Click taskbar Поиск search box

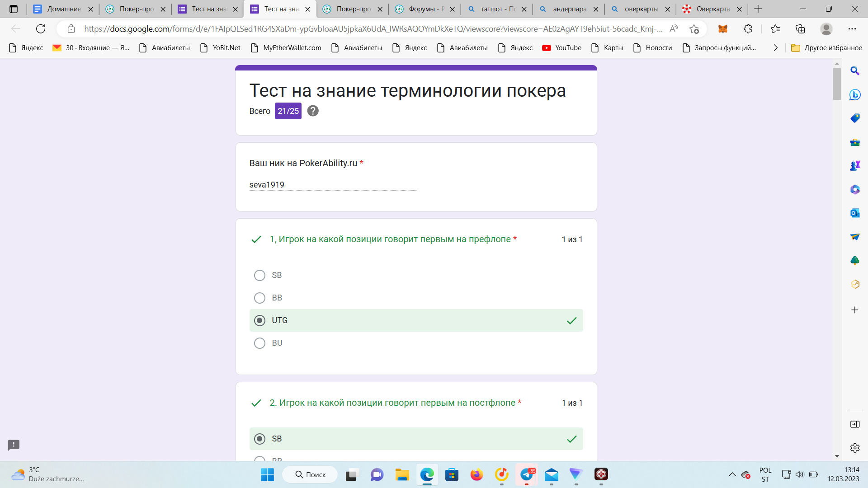click(310, 474)
